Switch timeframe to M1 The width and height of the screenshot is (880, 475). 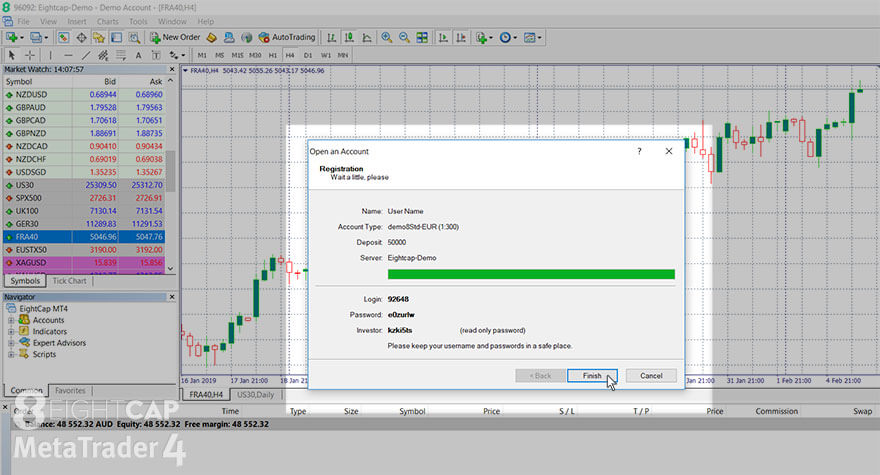(x=202, y=55)
